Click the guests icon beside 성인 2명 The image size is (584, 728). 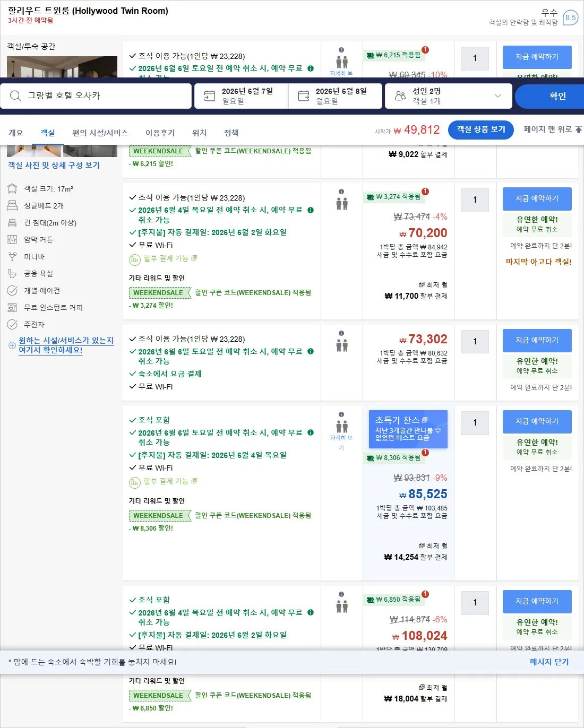(x=400, y=96)
